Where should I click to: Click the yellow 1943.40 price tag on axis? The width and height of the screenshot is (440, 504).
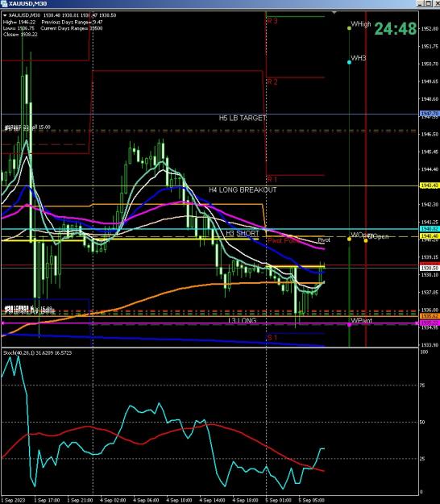coord(430,185)
